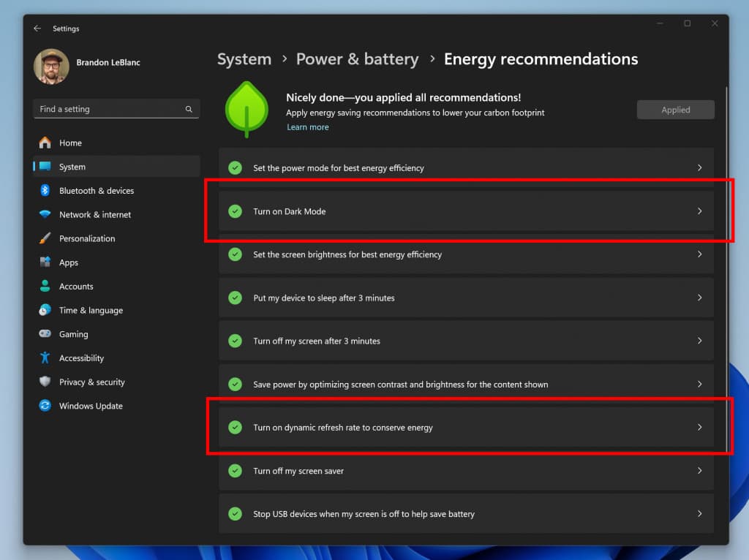This screenshot has width=749, height=560.
Task: Click the Personalization paintbrush icon
Action: (x=46, y=238)
